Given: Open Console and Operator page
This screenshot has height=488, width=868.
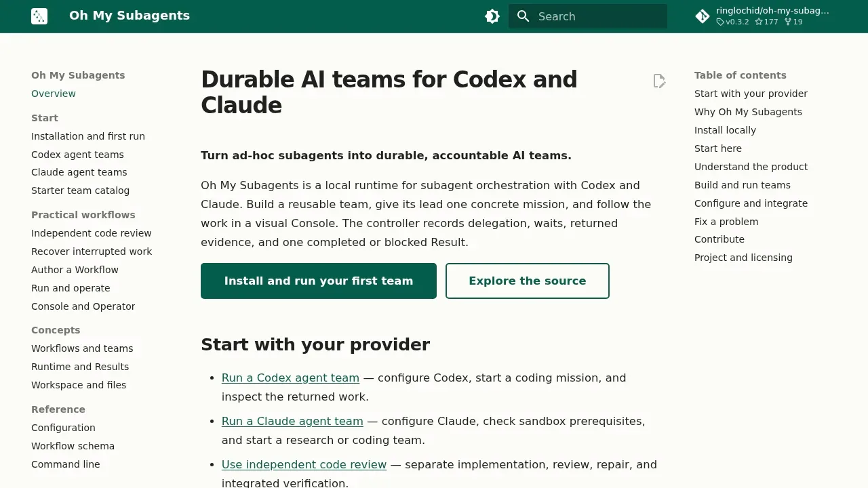Looking at the screenshot, I should [83, 306].
